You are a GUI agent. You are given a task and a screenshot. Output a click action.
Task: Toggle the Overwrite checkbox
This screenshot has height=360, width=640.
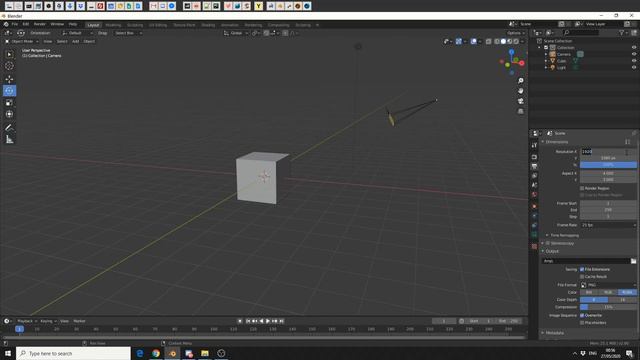pyautogui.click(x=582, y=315)
